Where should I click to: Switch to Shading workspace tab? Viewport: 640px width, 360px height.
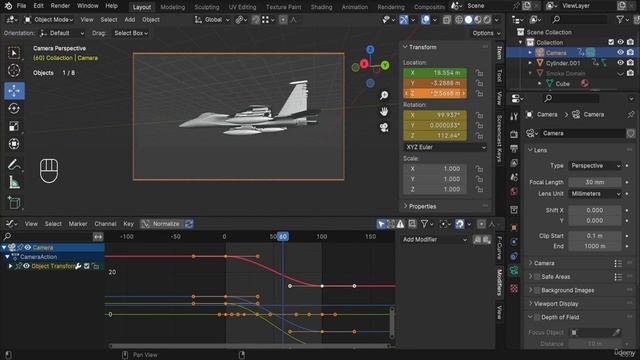pyautogui.click(x=322, y=7)
